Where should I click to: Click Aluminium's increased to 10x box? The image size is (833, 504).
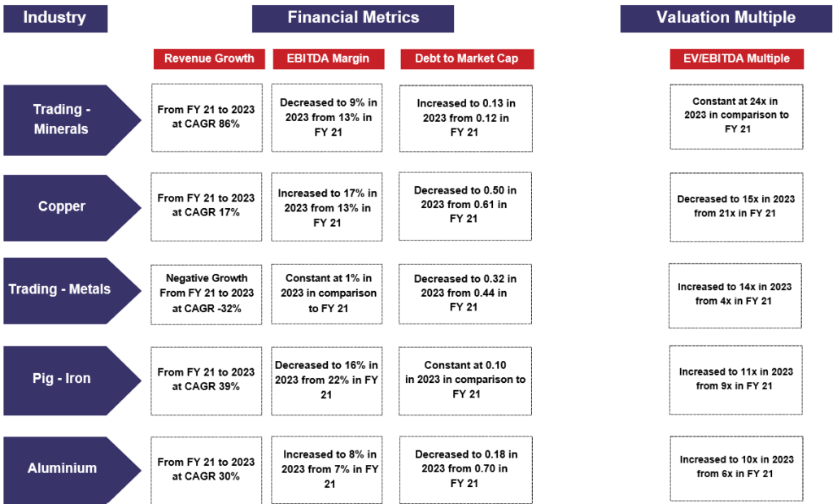[x=735, y=467]
